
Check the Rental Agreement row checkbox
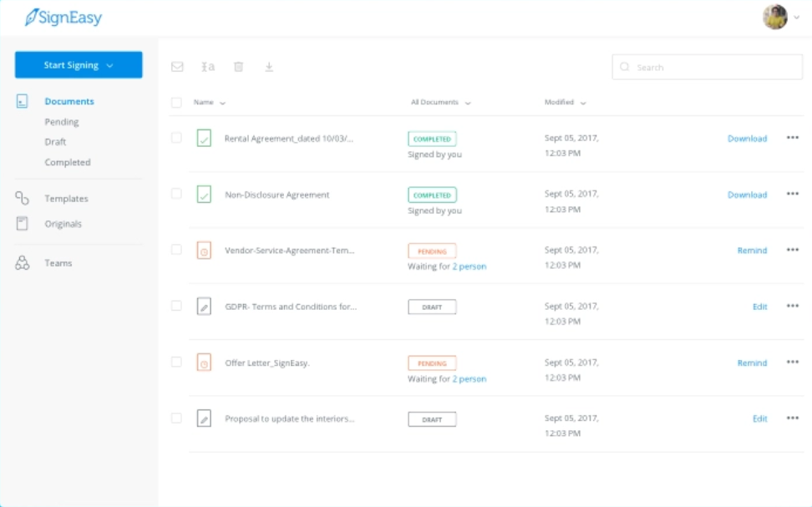[176, 138]
